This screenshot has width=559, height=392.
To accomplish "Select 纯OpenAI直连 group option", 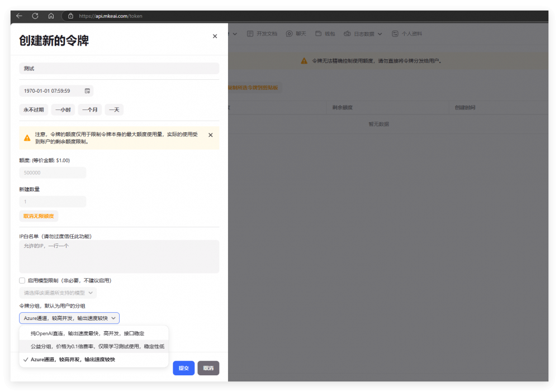I will click(87, 333).
